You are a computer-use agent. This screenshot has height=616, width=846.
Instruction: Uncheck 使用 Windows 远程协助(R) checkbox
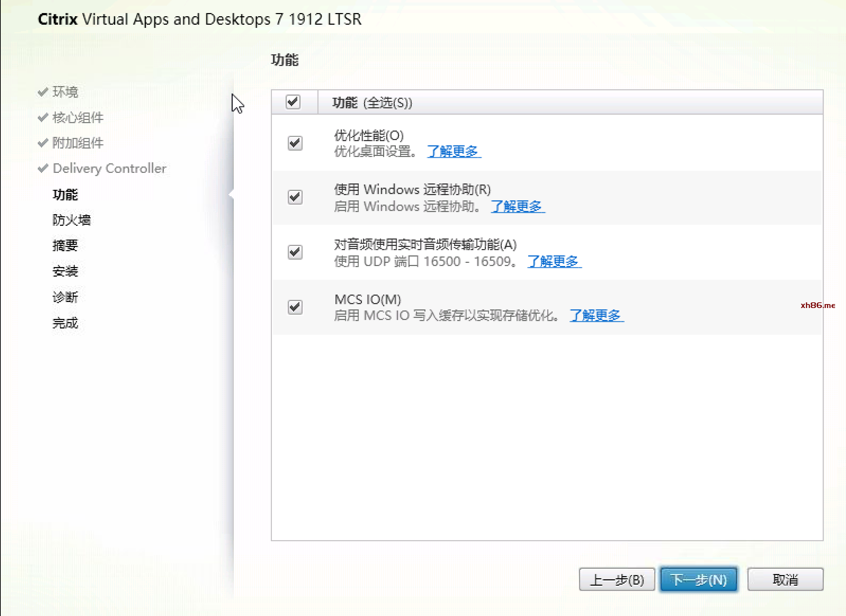pos(295,197)
